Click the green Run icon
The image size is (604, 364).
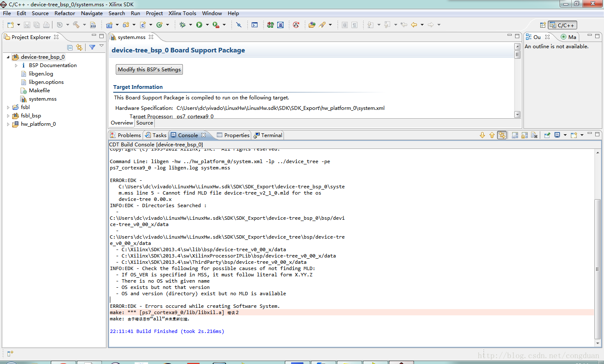[x=199, y=25]
